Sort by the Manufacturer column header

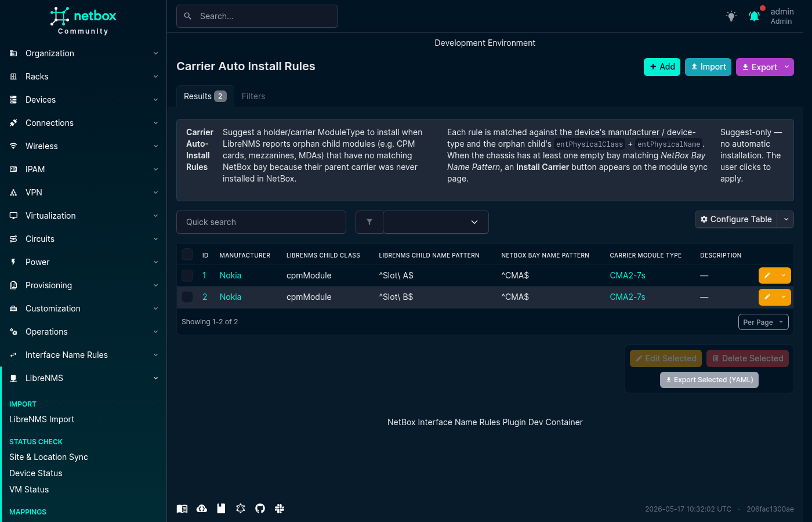(x=245, y=255)
